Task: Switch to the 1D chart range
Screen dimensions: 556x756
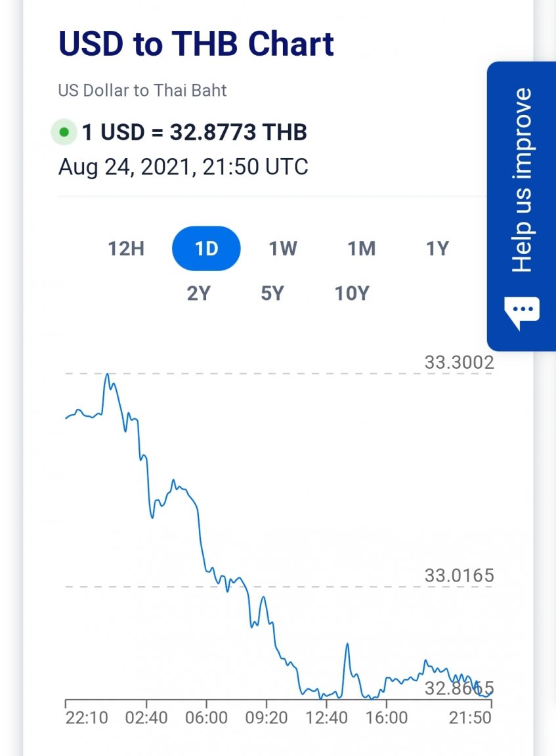Action: pyautogui.click(x=206, y=249)
